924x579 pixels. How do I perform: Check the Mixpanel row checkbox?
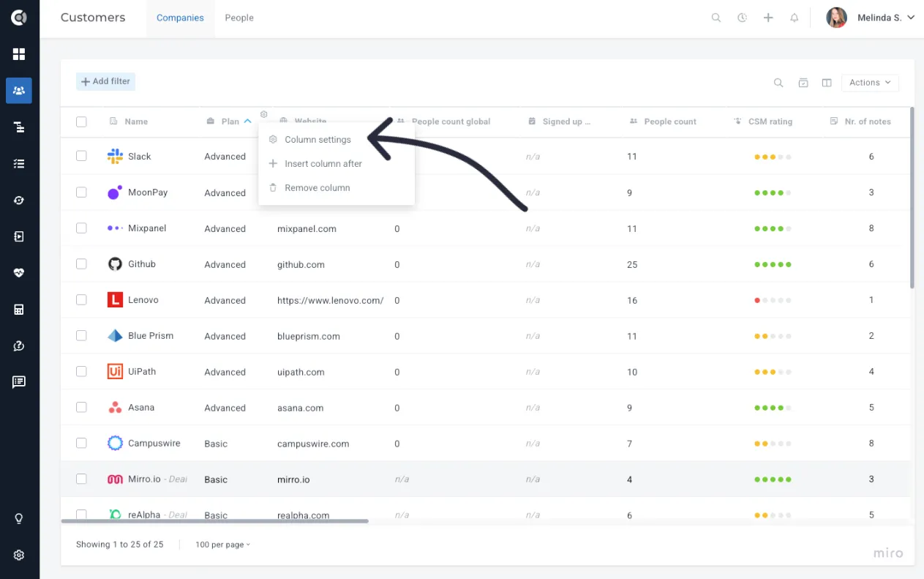[x=81, y=228]
